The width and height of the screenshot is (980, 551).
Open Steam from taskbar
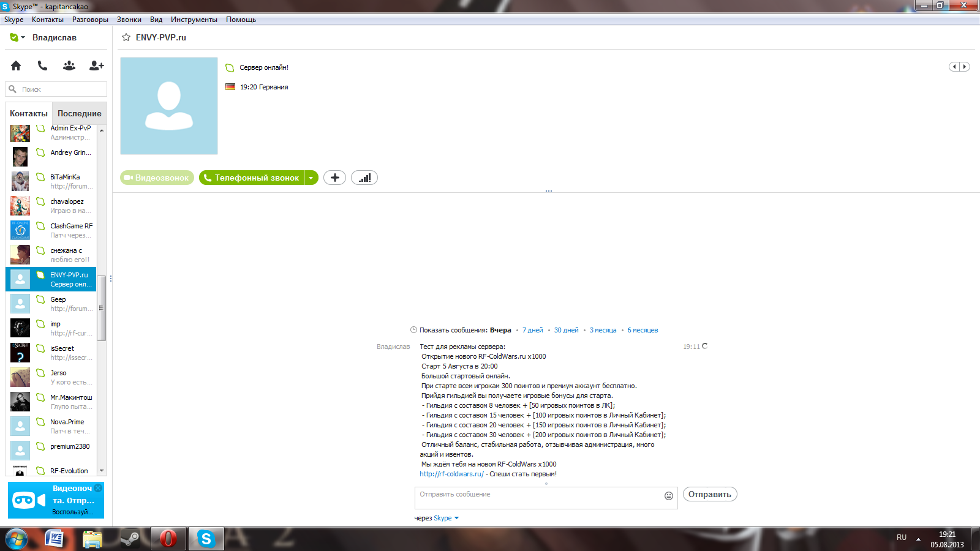tap(130, 539)
